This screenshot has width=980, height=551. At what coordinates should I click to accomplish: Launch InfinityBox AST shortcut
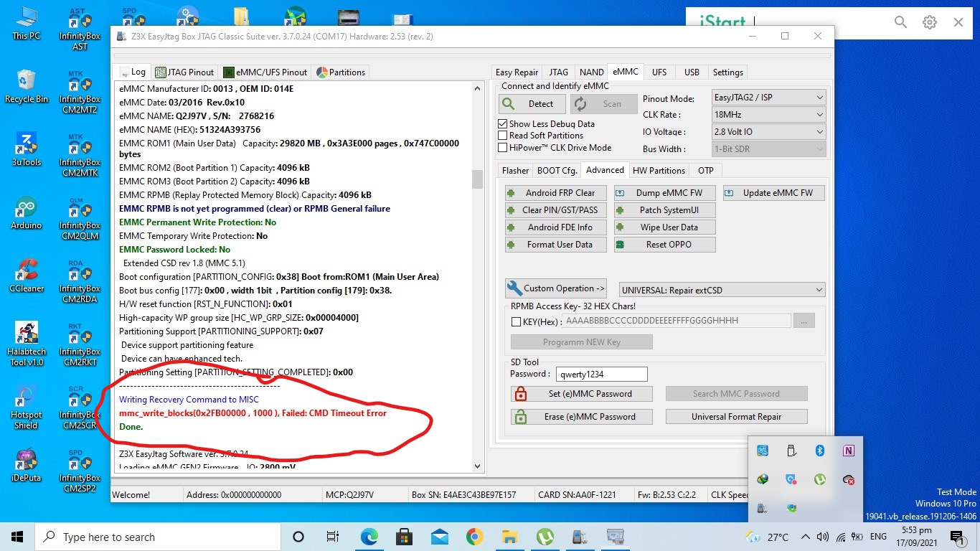(80, 29)
